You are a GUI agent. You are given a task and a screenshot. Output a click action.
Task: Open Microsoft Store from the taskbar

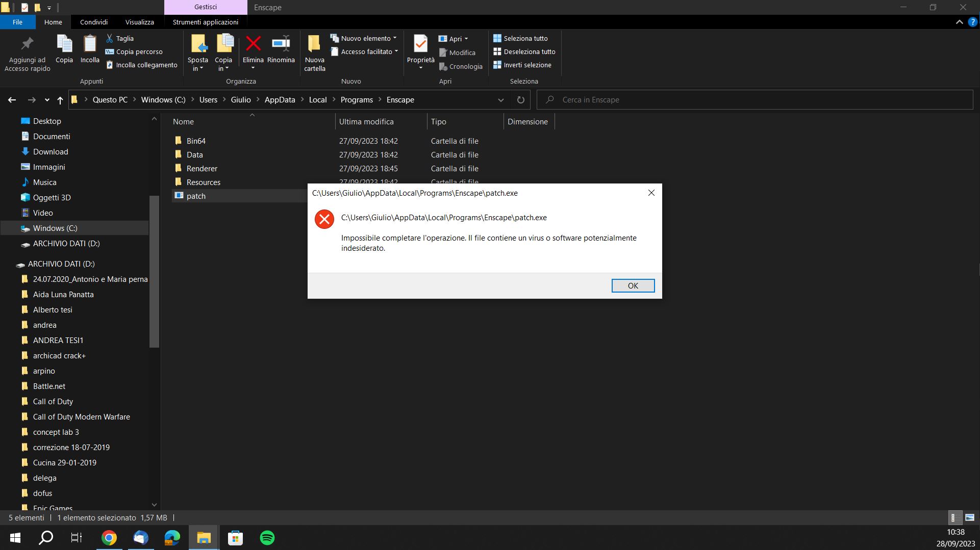(235, 538)
